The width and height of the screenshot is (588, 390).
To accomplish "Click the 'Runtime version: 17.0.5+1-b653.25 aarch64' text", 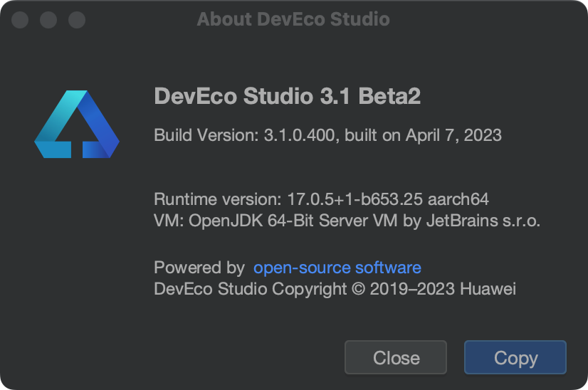I will (x=321, y=199).
